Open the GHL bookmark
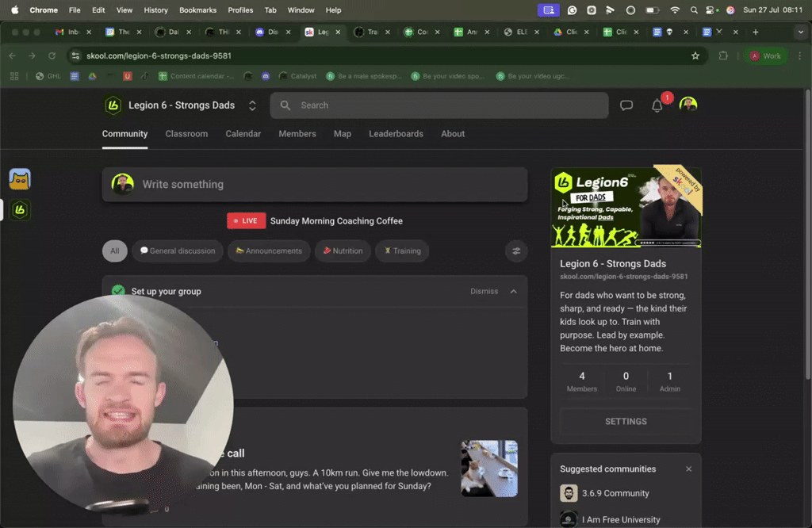Viewport: 812px width, 528px height. [x=48, y=76]
